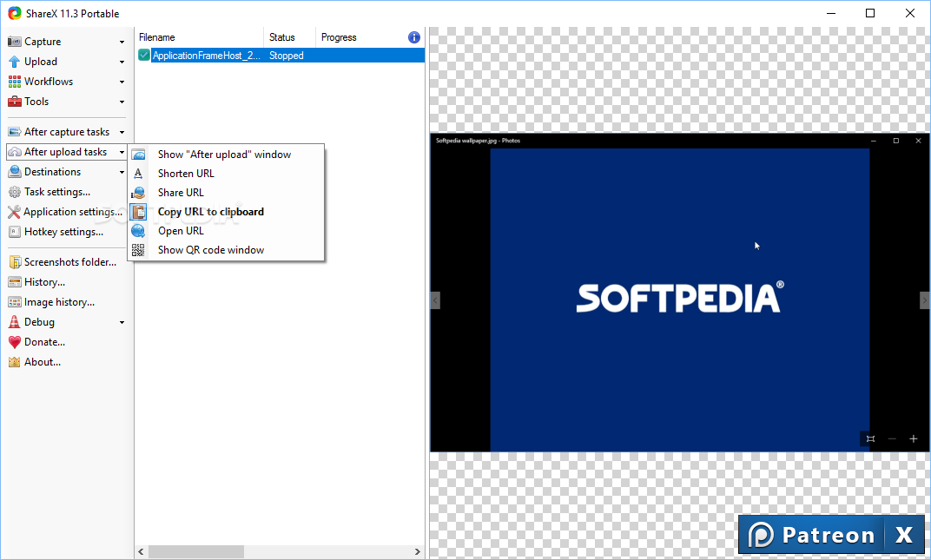
Task: Expand After capture tasks dropdown arrow
Action: tap(122, 133)
